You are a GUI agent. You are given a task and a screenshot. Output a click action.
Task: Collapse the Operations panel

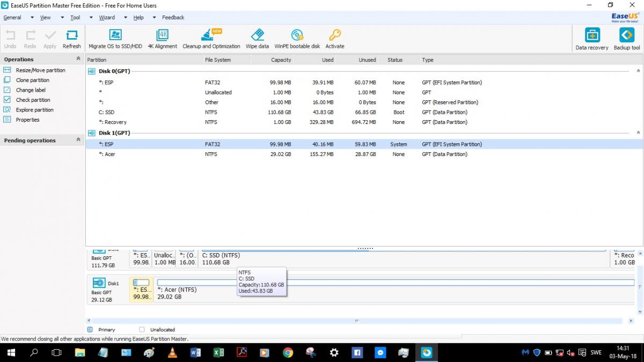coord(78,59)
